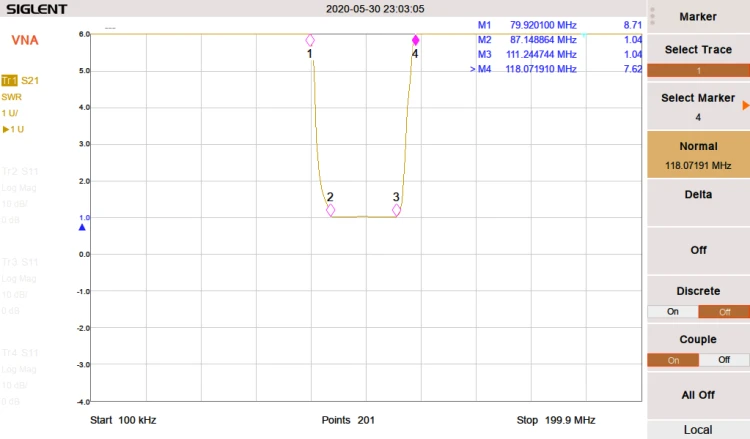Click marker 2 diamond on the trace
The width and height of the screenshot is (750, 439).
pyautogui.click(x=331, y=210)
